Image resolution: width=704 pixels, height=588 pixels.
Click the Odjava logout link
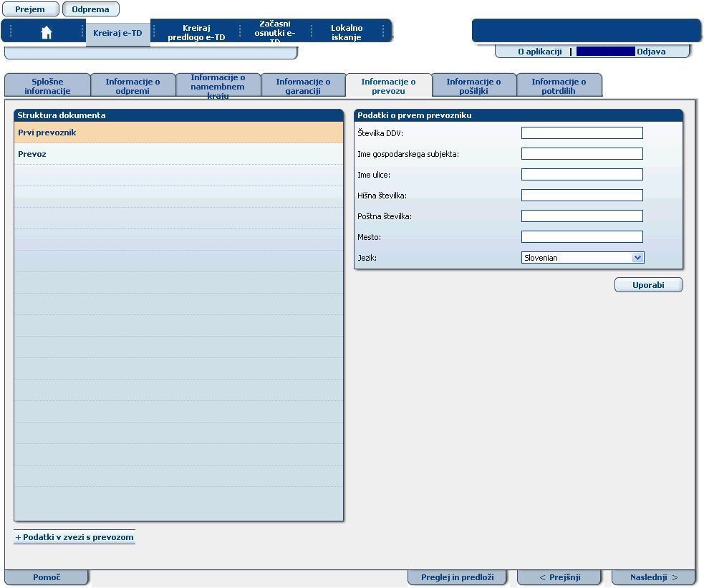click(651, 52)
